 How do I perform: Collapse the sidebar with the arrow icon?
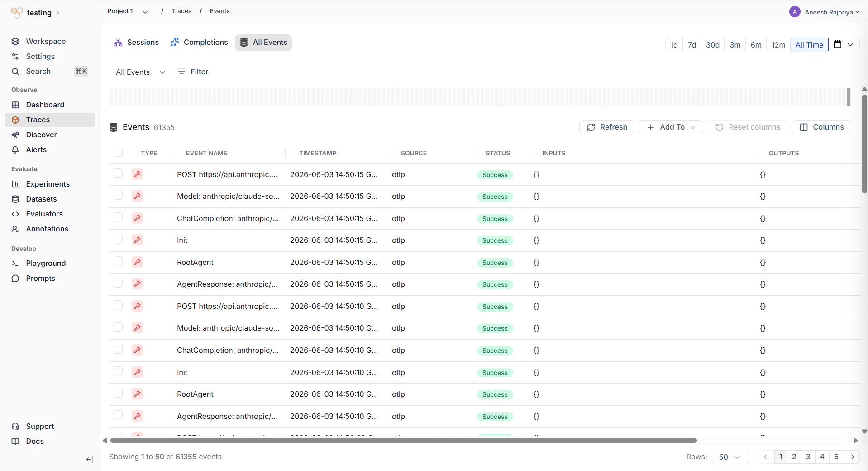(x=90, y=460)
